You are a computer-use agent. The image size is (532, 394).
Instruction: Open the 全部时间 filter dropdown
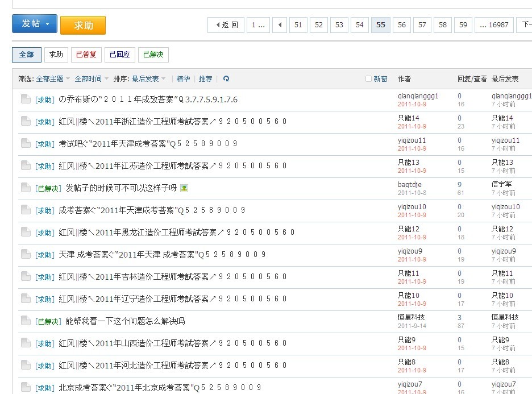(91, 79)
